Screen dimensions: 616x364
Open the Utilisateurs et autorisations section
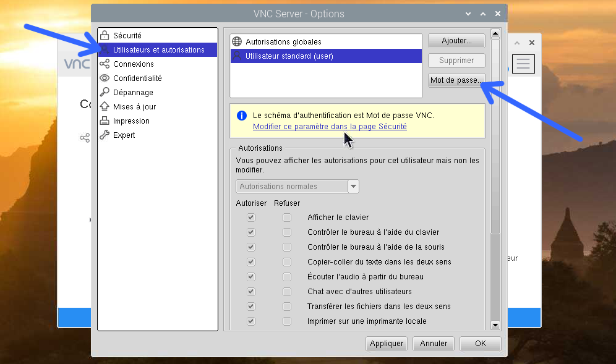pyautogui.click(x=158, y=50)
